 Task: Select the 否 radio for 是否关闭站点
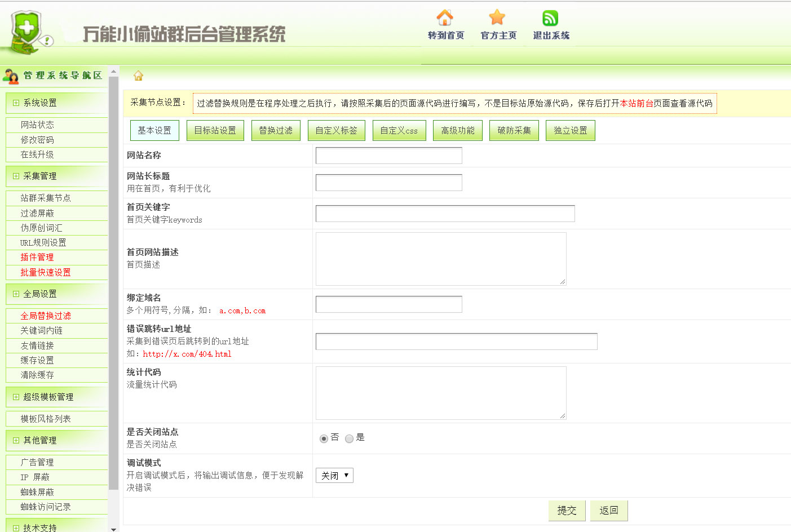(322, 438)
